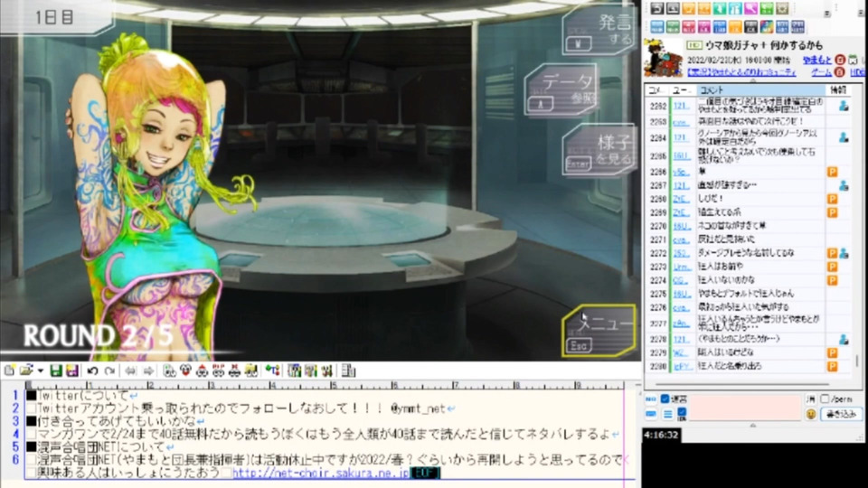The image size is (868, 488).
Task: Open the blue community link under broadcast date
Action: pyautogui.click(x=741, y=72)
